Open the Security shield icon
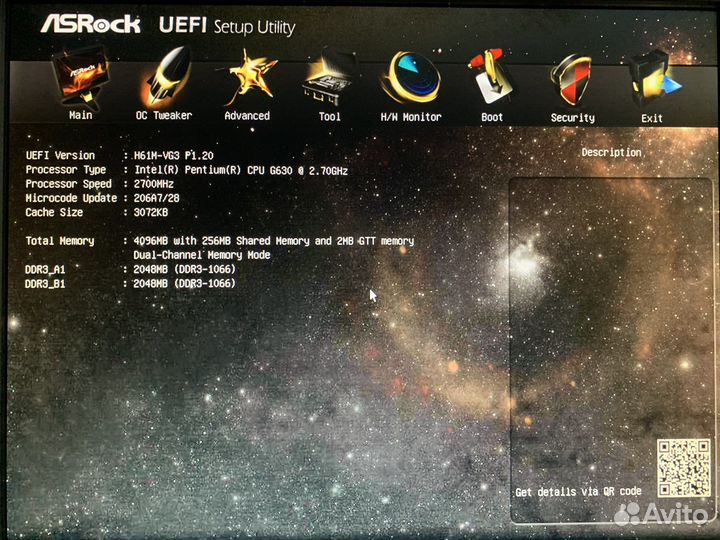720x540 pixels. pos(572,80)
